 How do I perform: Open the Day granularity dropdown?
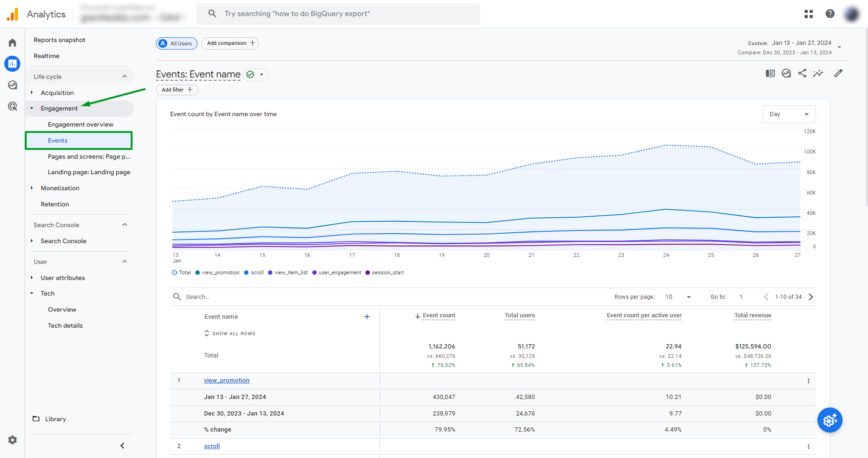(789, 114)
